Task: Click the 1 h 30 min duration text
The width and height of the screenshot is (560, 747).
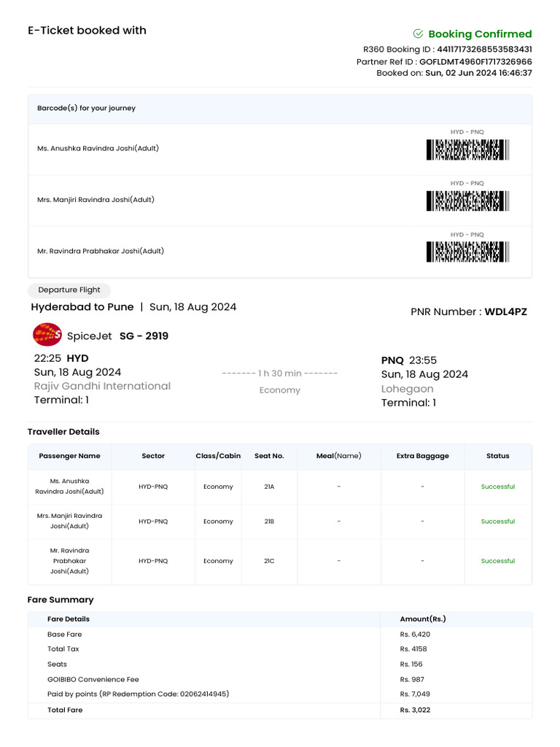Action: [279, 373]
